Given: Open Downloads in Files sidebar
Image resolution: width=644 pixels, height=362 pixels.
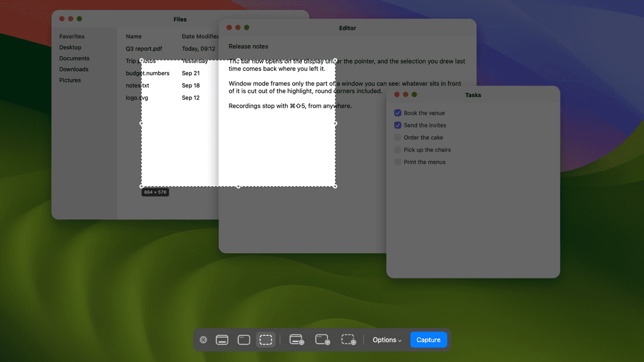Looking at the screenshot, I should pos(74,70).
